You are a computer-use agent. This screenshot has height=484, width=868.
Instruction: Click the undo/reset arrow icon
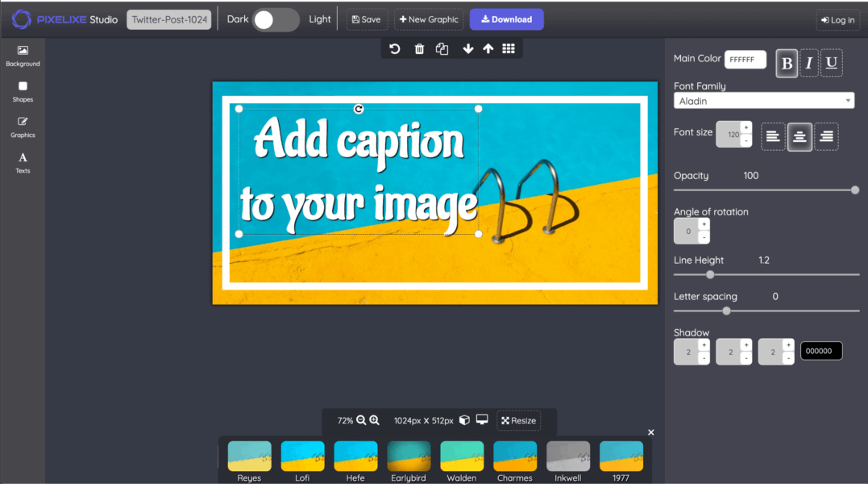coord(395,49)
